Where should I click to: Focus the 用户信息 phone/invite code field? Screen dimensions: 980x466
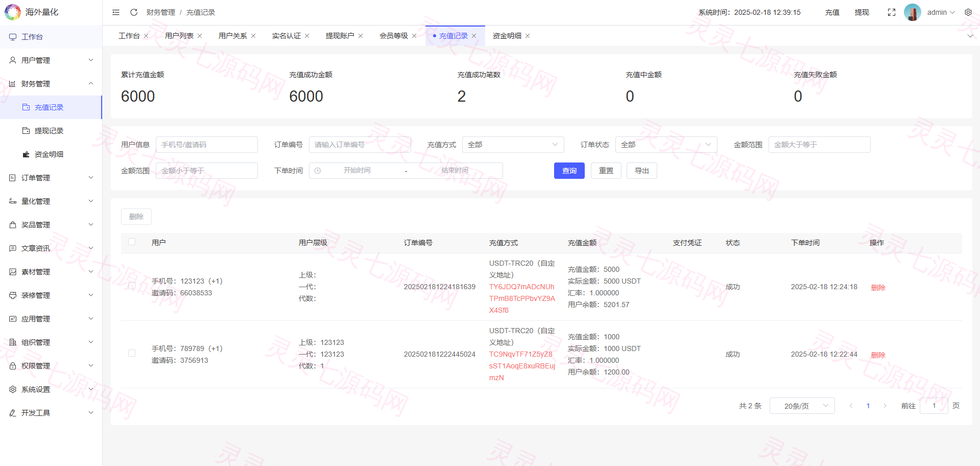point(207,145)
